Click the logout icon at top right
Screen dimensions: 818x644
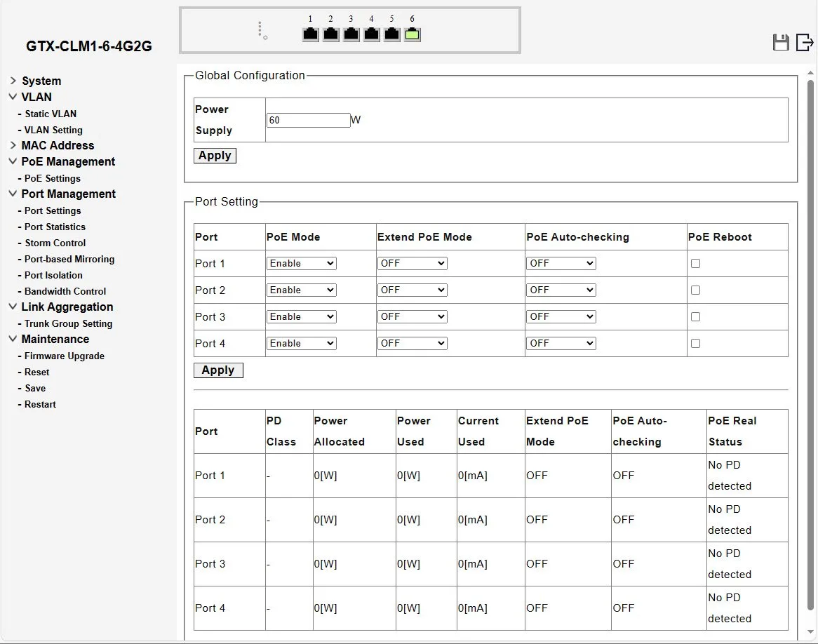tap(804, 43)
